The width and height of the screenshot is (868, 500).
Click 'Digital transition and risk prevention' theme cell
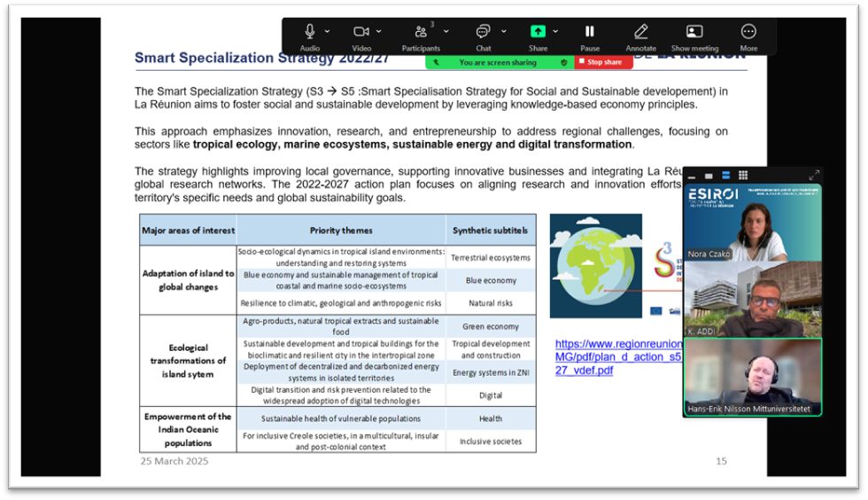click(x=341, y=395)
